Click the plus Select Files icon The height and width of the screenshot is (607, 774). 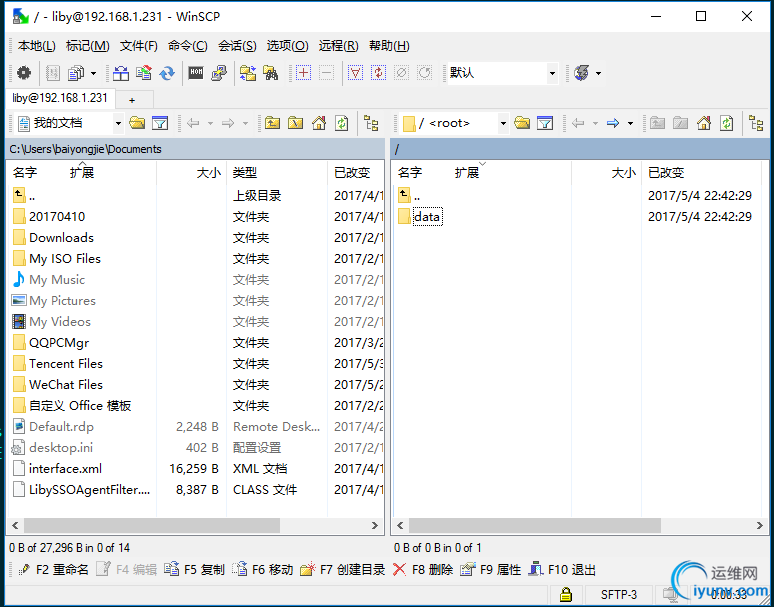[303, 73]
